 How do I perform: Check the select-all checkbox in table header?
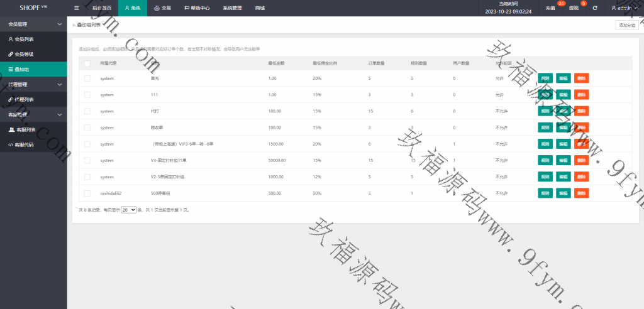[x=87, y=63]
